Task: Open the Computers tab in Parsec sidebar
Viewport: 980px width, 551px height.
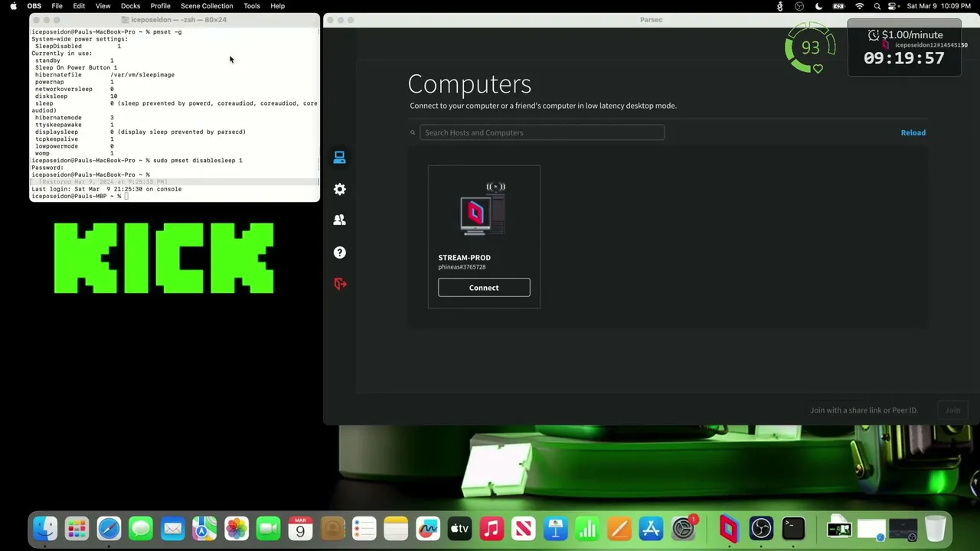Action: 340,158
